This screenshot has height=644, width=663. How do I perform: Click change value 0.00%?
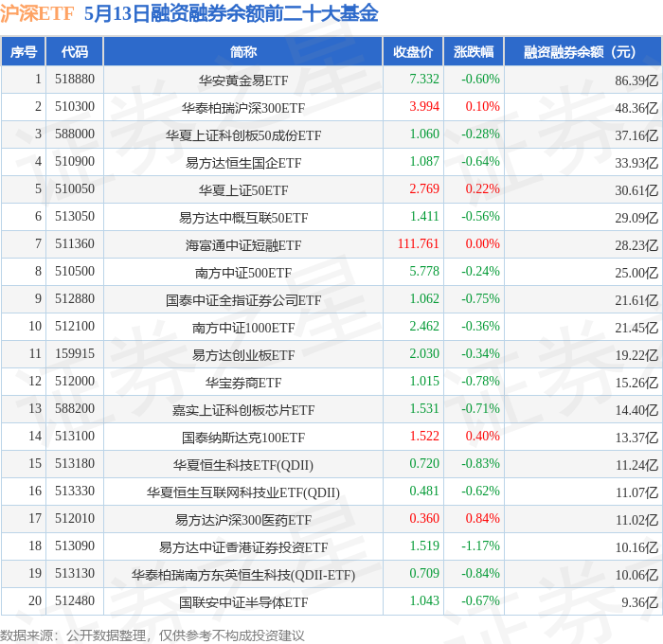pos(482,244)
